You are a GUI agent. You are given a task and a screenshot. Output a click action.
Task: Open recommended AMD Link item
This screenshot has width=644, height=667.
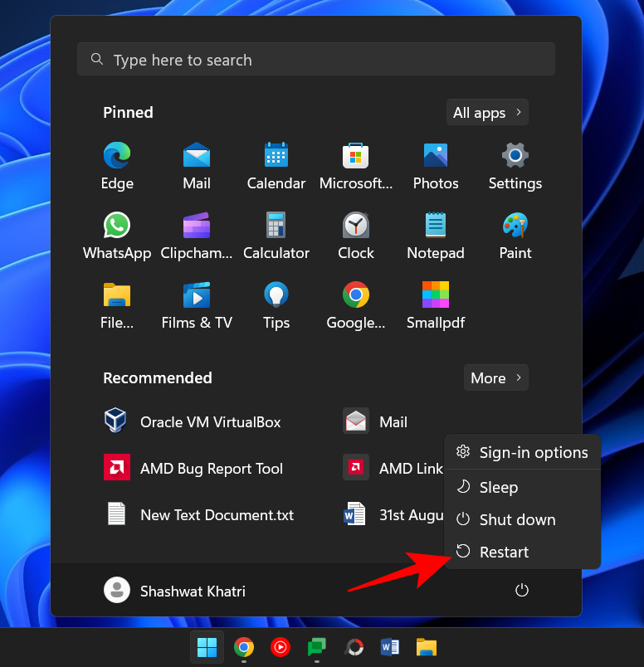[392, 468]
